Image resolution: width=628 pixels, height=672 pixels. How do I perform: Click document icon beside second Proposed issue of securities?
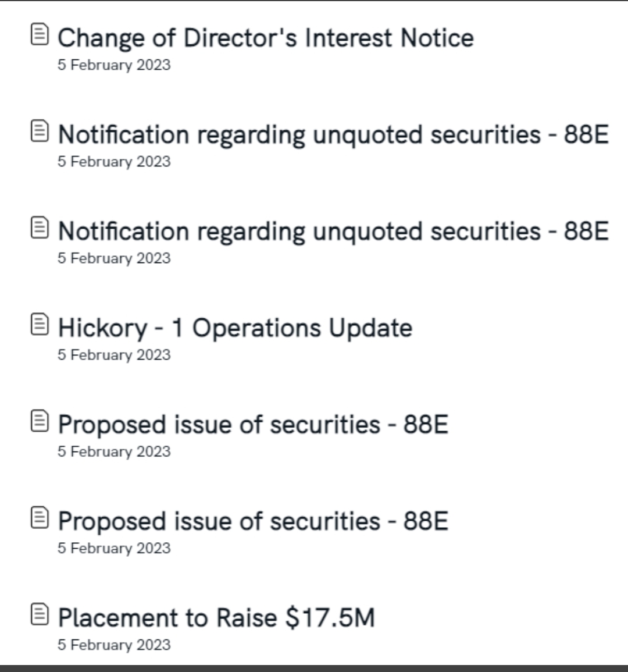38,518
